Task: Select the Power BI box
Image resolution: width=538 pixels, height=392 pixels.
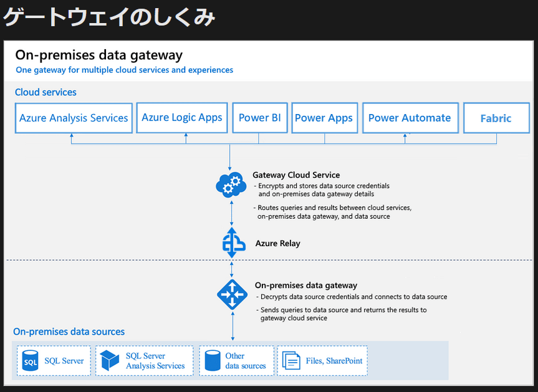Action: click(x=260, y=118)
